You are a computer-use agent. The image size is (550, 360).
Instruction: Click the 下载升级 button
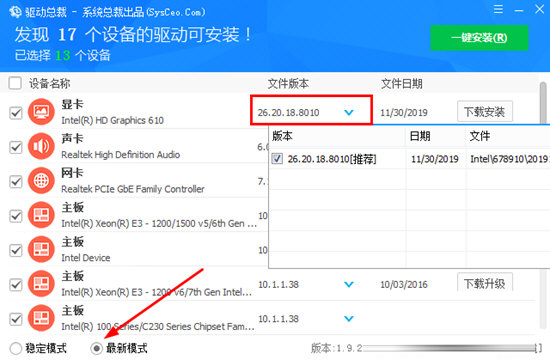[485, 282]
